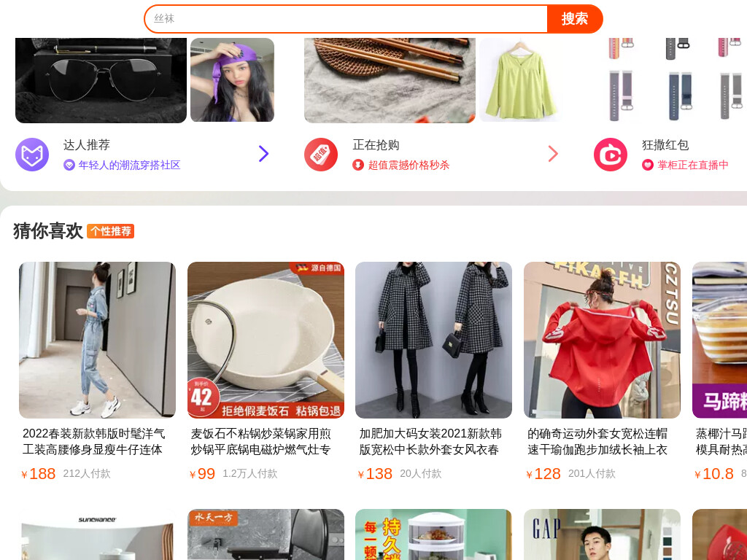Click the pink heart icon beside 掌柜正在直播中
The width and height of the screenshot is (747, 560).
(648, 166)
